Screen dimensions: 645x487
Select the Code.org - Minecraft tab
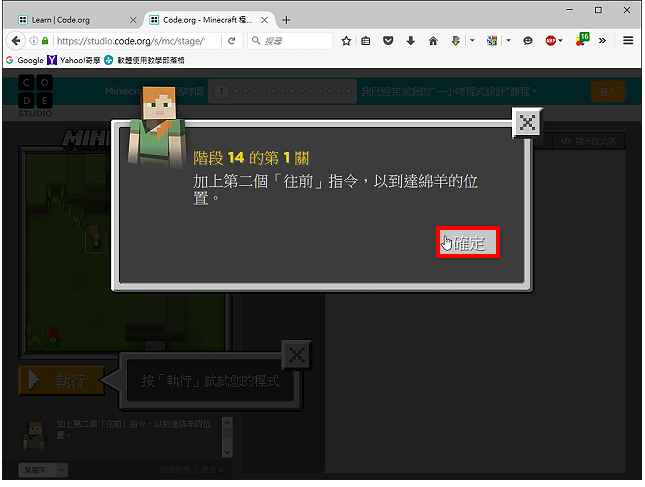(x=207, y=20)
